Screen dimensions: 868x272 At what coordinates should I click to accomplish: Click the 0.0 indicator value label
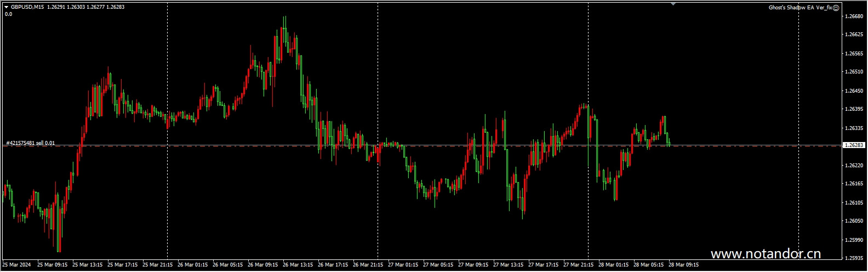[x=8, y=14]
